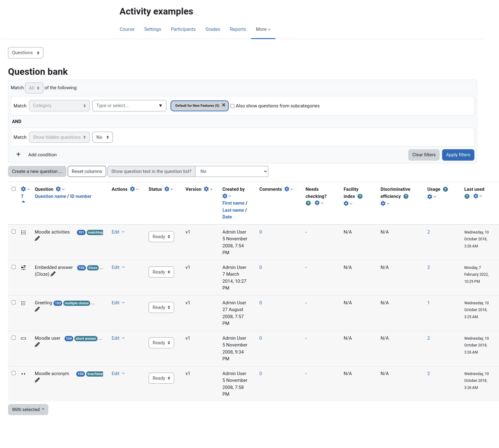Show help for Last used column
The width and height of the screenshot is (499, 448).
click(x=467, y=196)
